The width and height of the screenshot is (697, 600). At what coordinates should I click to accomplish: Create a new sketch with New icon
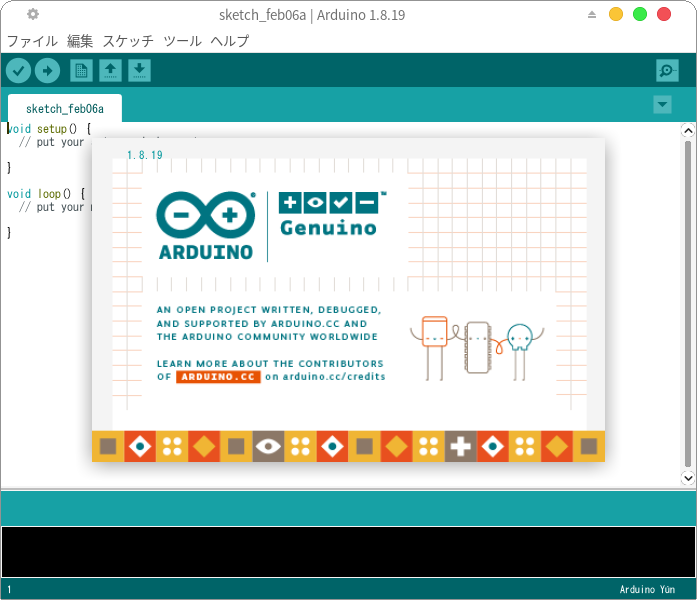(81, 70)
